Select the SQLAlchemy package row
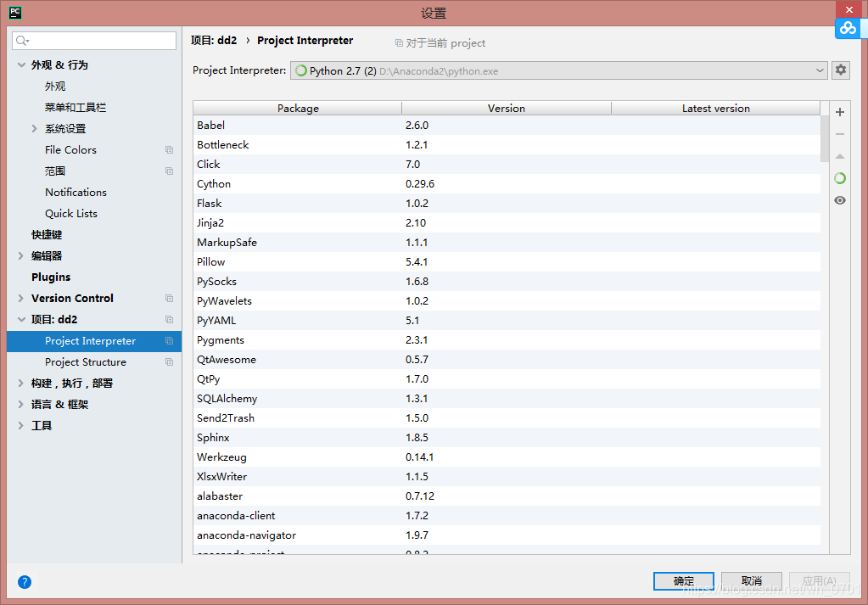Screen dimensions: 868x605 507,399
